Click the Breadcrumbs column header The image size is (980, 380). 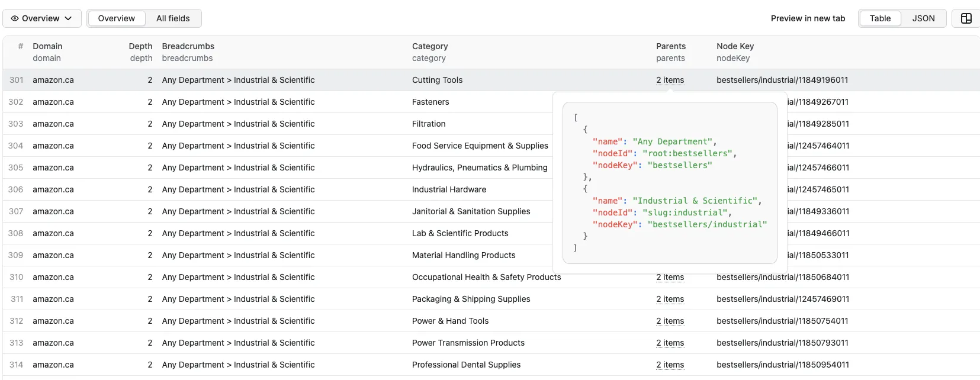188,46
